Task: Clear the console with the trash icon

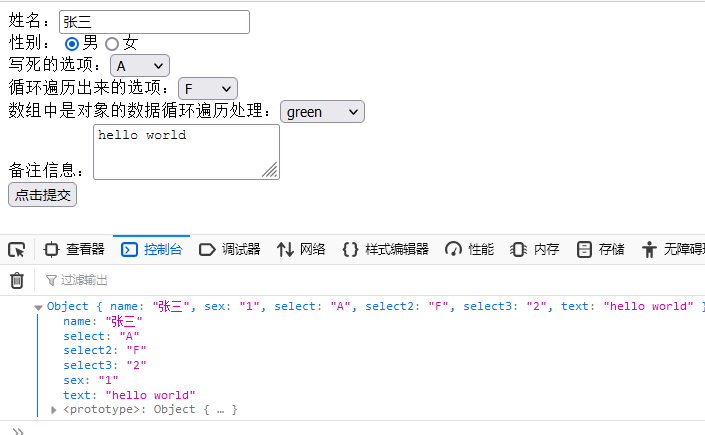Action: [17, 280]
